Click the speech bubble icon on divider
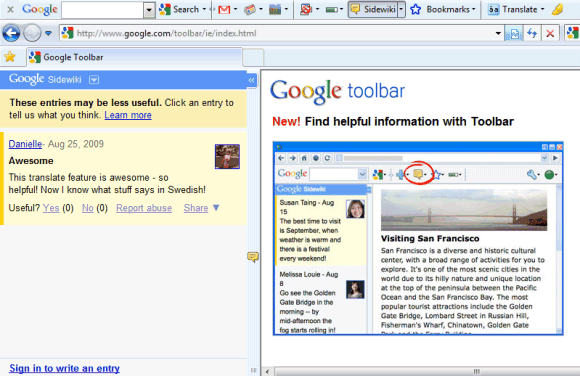 point(253,256)
